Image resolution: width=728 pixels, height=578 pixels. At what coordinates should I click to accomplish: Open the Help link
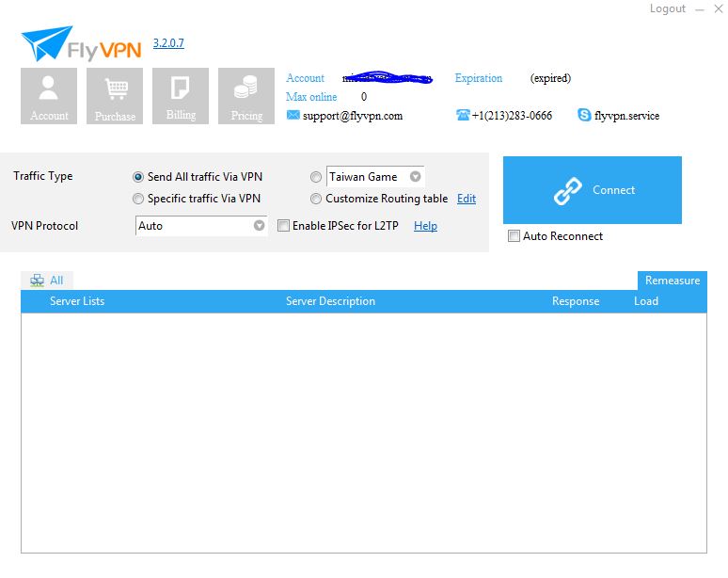[x=425, y=226]
